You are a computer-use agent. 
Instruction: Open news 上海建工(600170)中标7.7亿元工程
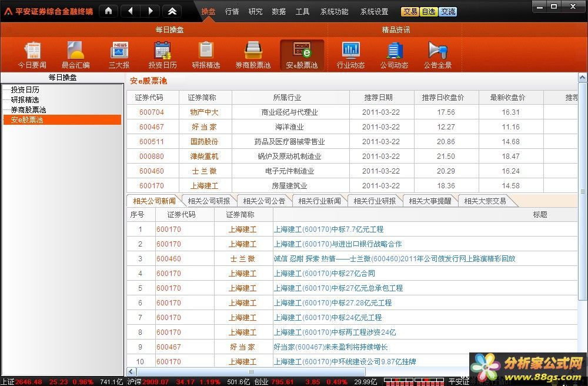(329, 229)
